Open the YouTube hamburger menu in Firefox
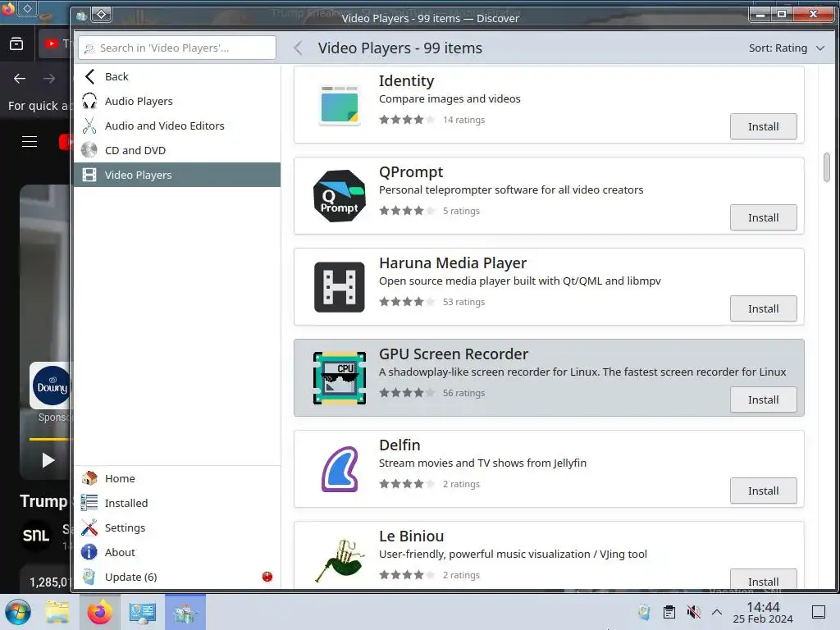This screenshot has width=840, height=630. coord(30,141)
